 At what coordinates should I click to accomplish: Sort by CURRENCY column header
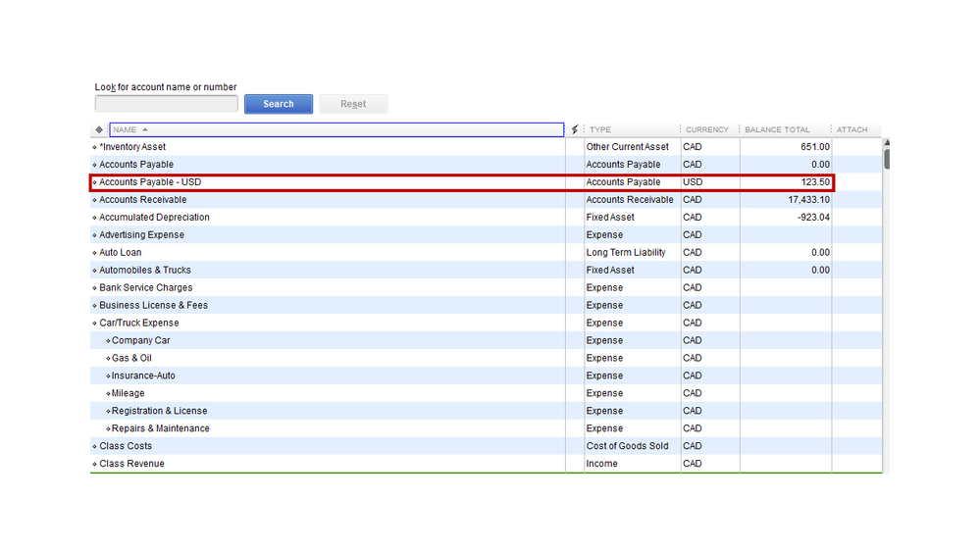point(707,129)
